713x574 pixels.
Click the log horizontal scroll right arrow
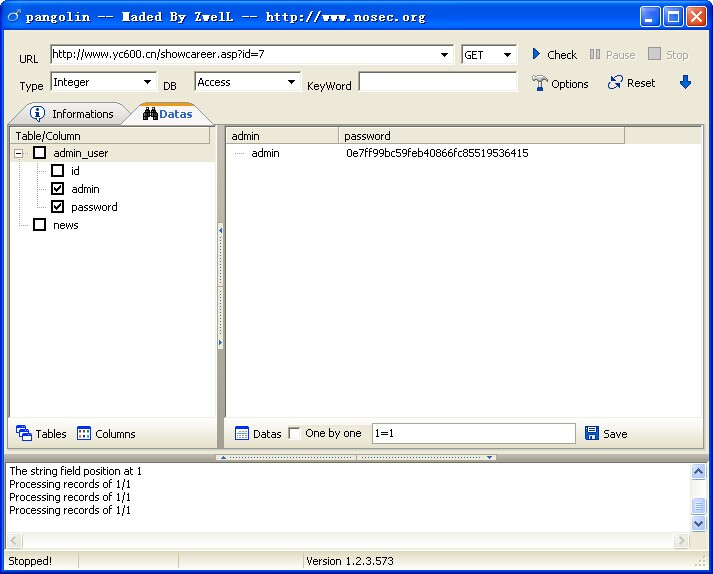click(681, 540)
